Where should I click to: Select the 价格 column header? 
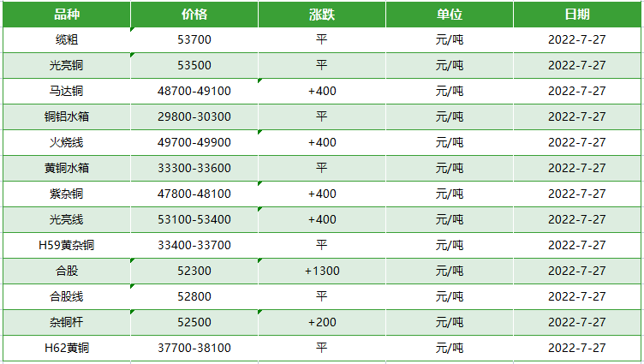point(194,14)
